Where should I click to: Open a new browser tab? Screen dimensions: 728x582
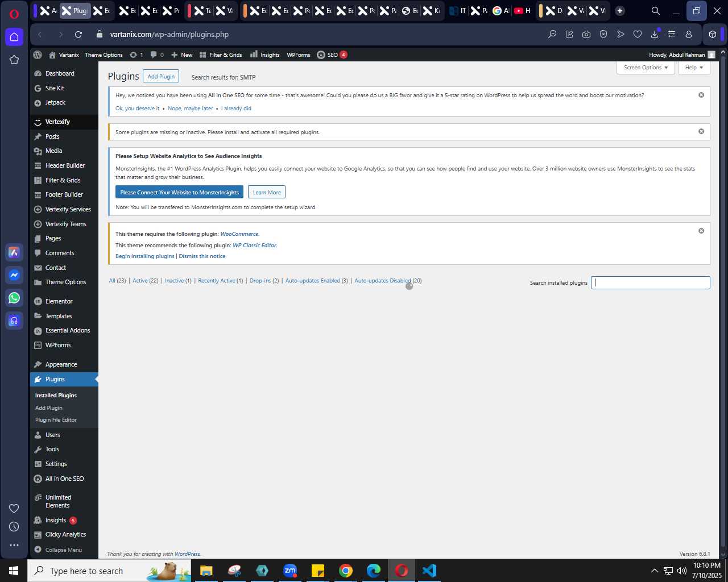(x=620, y=11)
